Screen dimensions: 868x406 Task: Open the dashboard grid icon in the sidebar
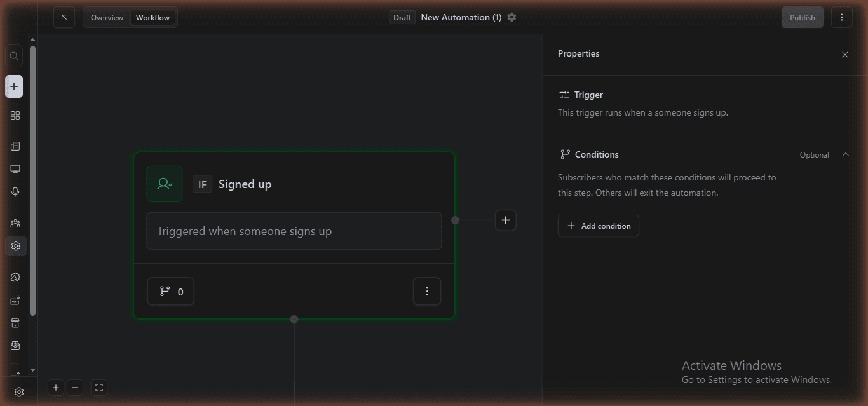(x=15, y=116)
